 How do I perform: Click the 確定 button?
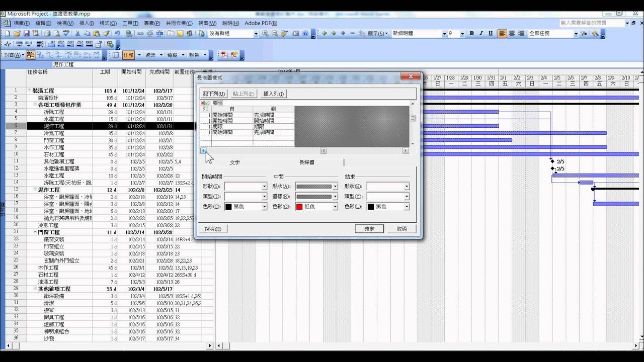point(369,229)
